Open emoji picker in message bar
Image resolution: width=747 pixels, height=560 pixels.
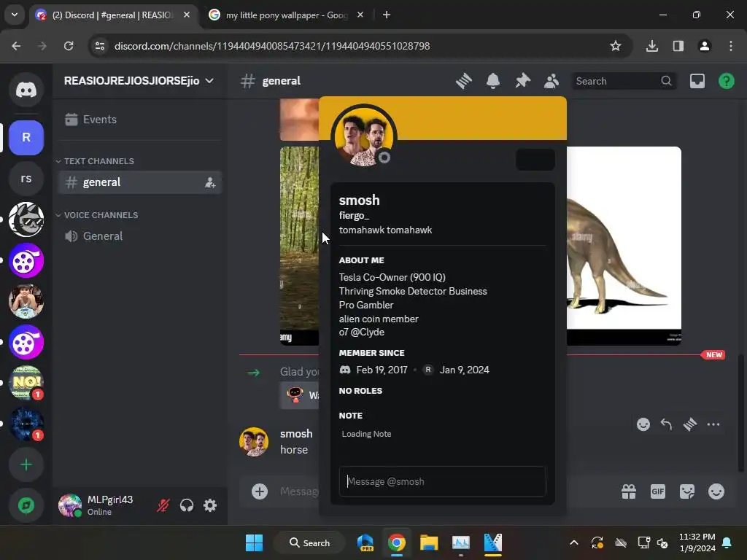tap(716, 491)
